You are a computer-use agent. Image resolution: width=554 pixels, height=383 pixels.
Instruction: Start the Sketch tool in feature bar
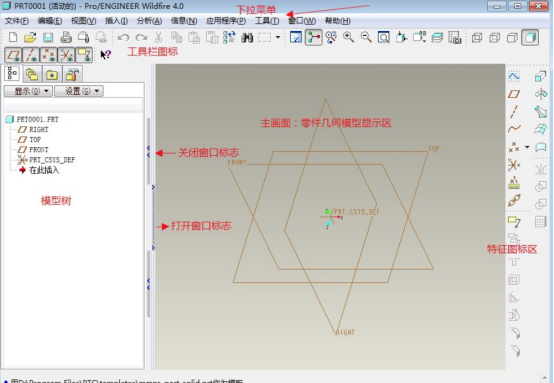click(x=514, y=76)
